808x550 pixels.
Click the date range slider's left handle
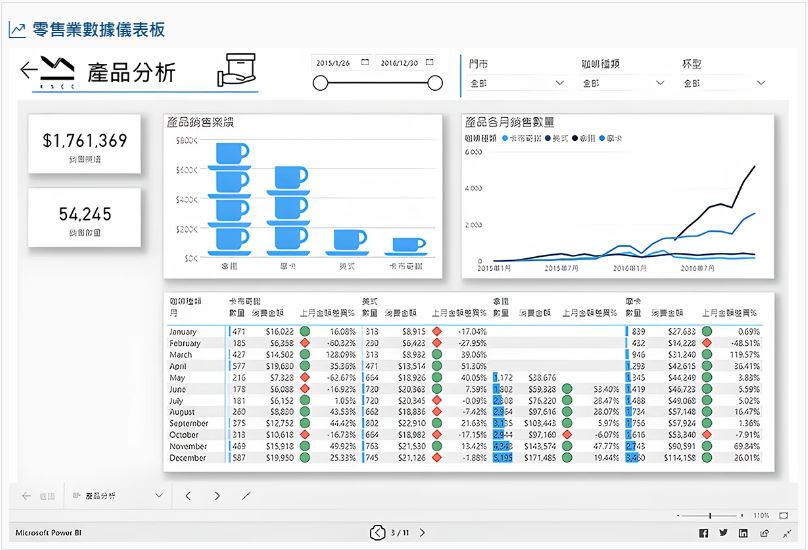[x=321, y=83]
